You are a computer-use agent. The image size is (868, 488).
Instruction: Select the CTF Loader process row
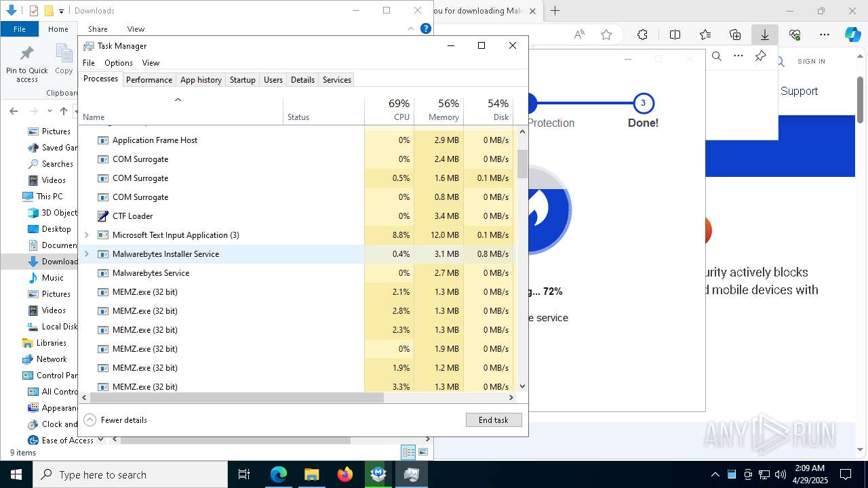pos(297,216)
